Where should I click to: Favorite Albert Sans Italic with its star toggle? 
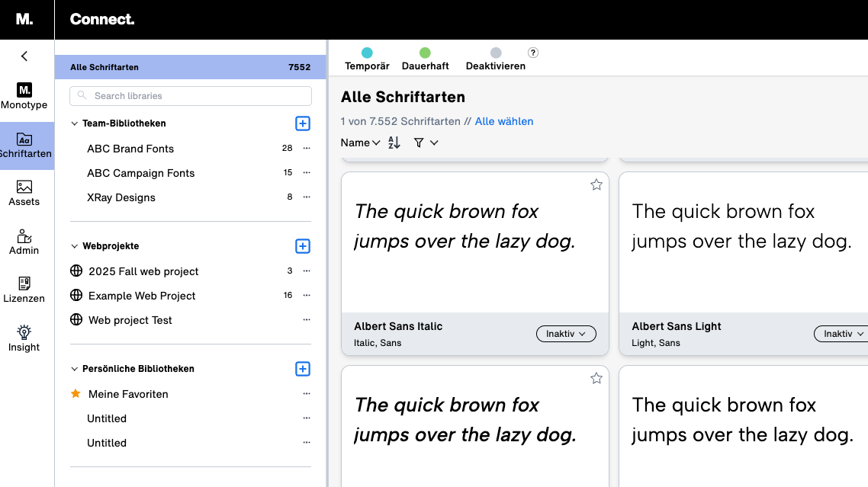pyautogui.click(x=596, y=184)
